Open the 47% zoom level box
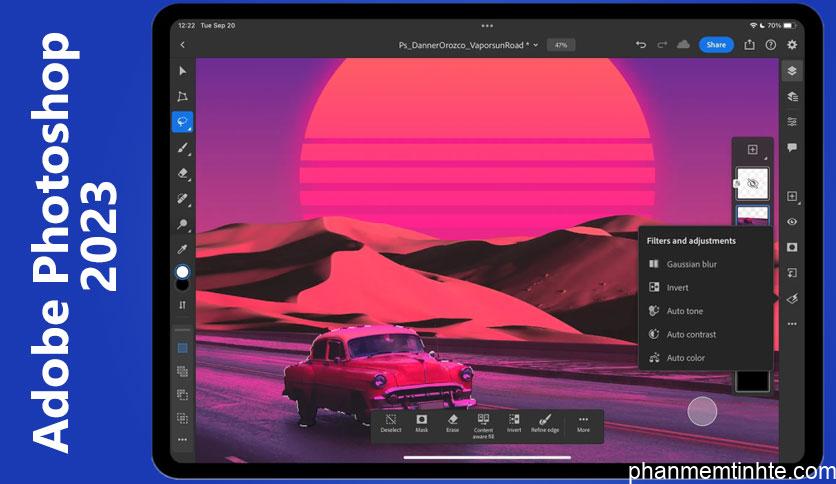 [x=561, y=45]
